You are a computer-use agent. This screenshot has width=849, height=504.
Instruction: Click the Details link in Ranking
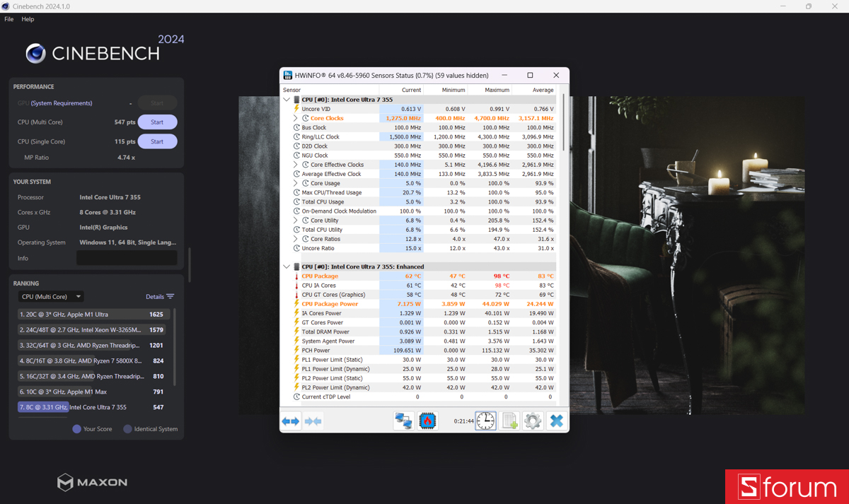[x=155, y=297]
